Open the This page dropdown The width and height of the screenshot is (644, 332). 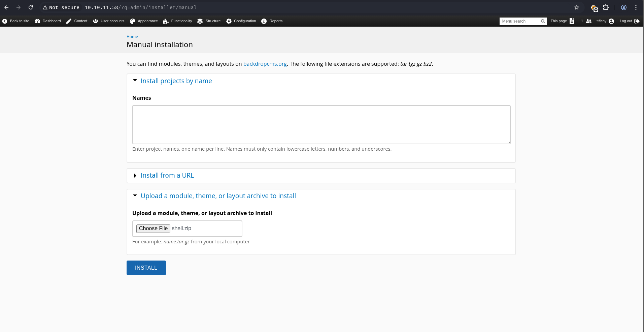click(x=562, y=21)
